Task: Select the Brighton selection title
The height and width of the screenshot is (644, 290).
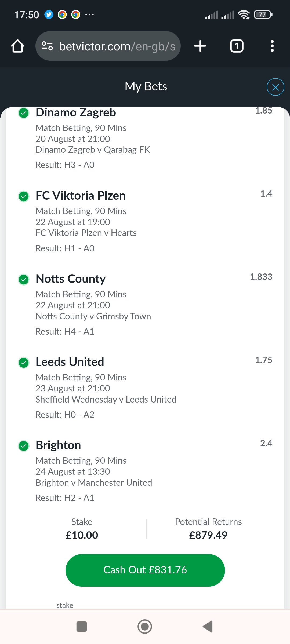Action: [x=58, y=445]
